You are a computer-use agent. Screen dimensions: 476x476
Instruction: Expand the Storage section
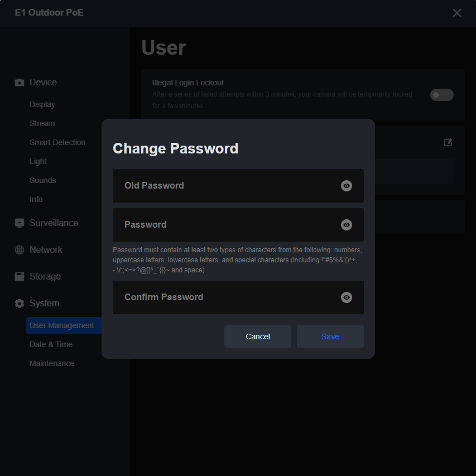[x=45, y=276]
